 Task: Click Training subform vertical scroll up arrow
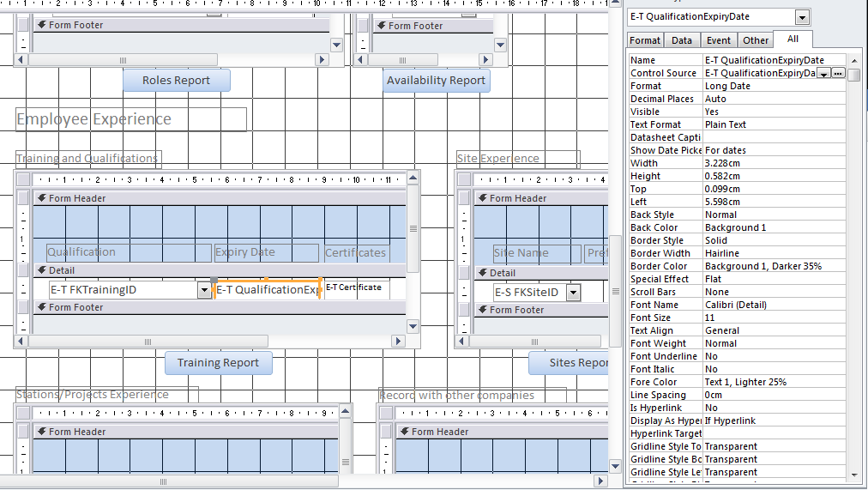coord(413,178)
